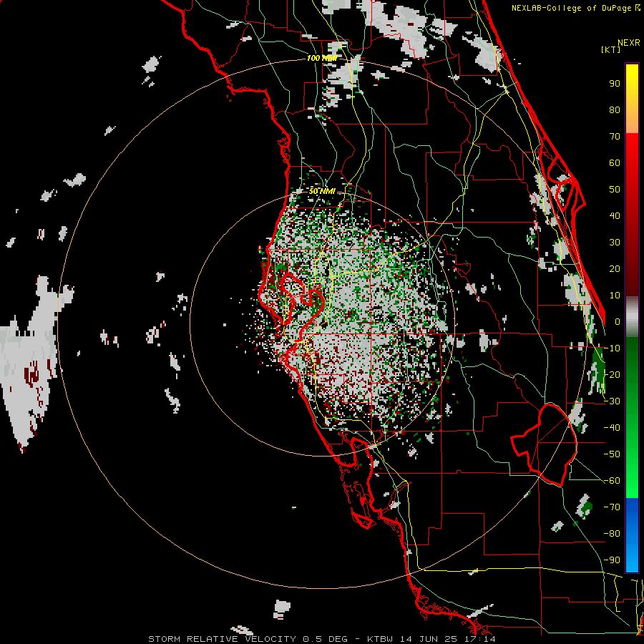Select the gray zero-velocity segment of the color bar

(x=632, y=317)
